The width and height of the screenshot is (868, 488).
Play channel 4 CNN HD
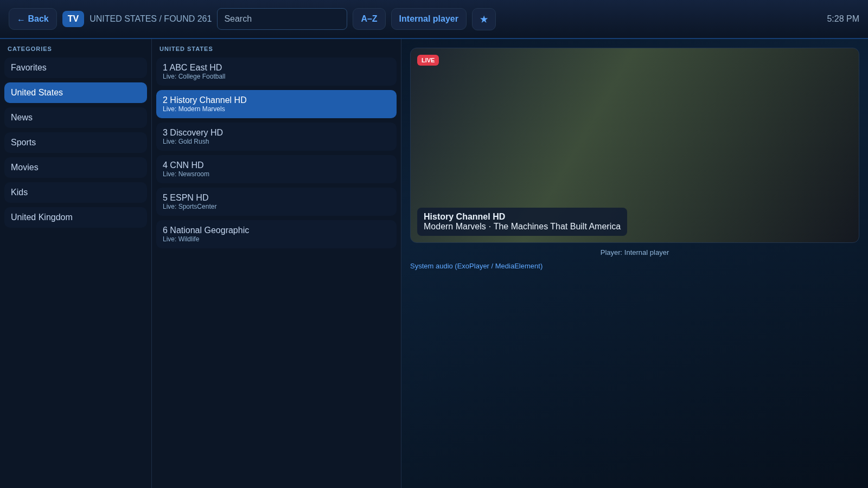click(x=276, y=169)
